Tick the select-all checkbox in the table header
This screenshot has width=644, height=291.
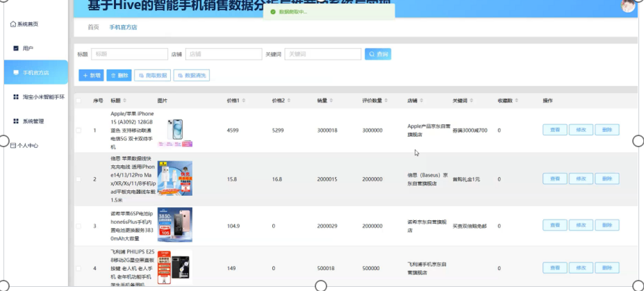tap(79, 101)
